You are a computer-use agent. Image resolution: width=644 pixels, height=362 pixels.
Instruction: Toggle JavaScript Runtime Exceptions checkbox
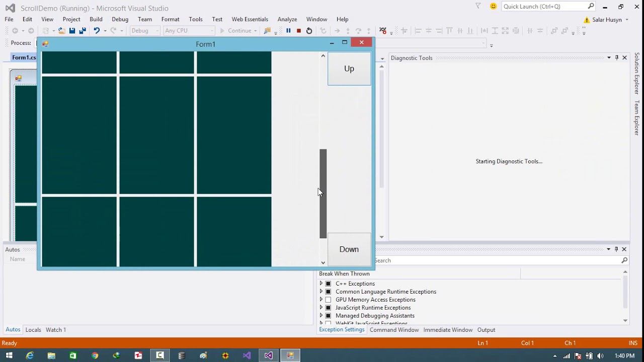pyautogui.click(x=328, y=308)
